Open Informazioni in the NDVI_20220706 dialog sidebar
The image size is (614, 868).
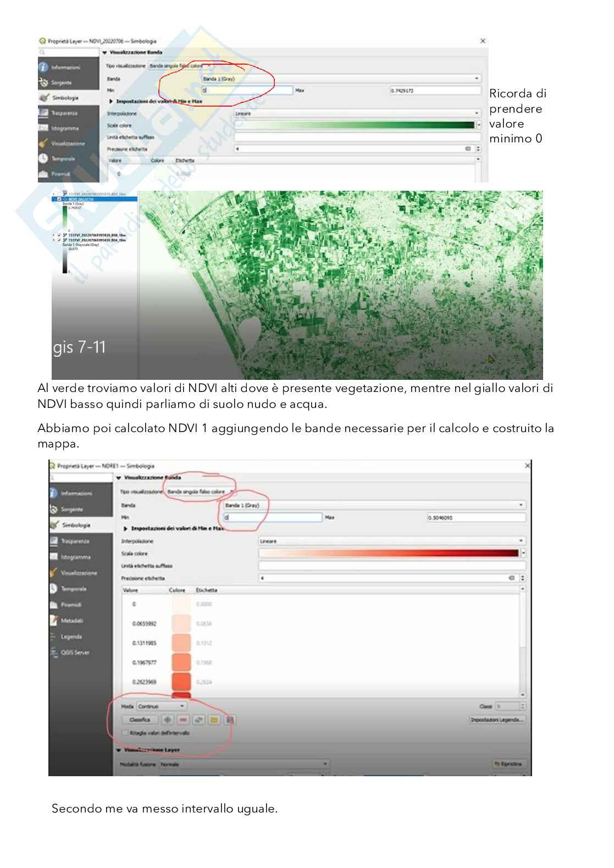point(65,68)
